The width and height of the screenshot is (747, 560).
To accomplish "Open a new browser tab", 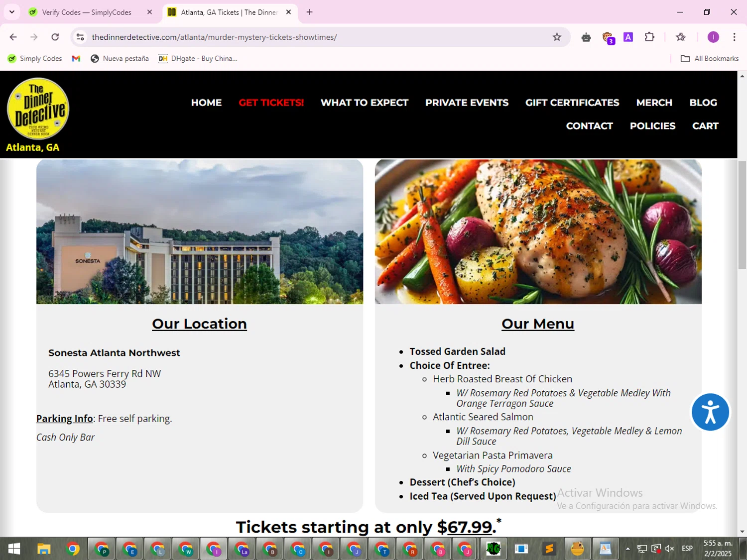I will tap(309, 12).
